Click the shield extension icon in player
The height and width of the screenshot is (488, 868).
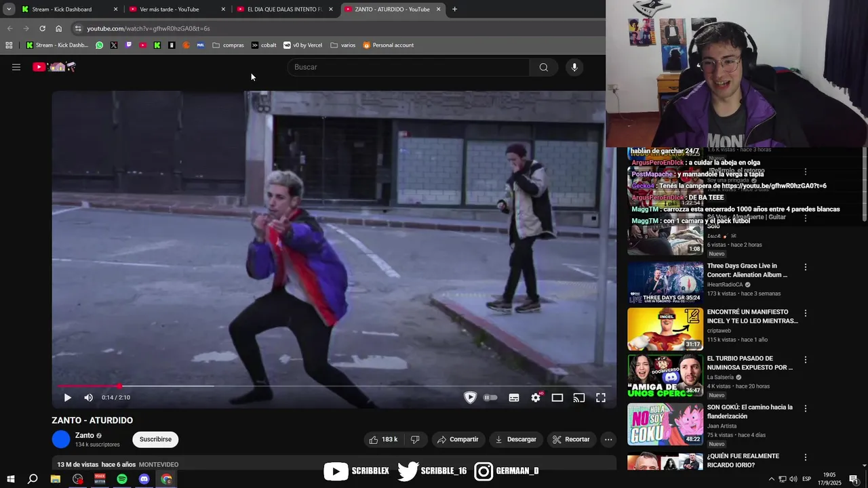(x=470, y=398)
